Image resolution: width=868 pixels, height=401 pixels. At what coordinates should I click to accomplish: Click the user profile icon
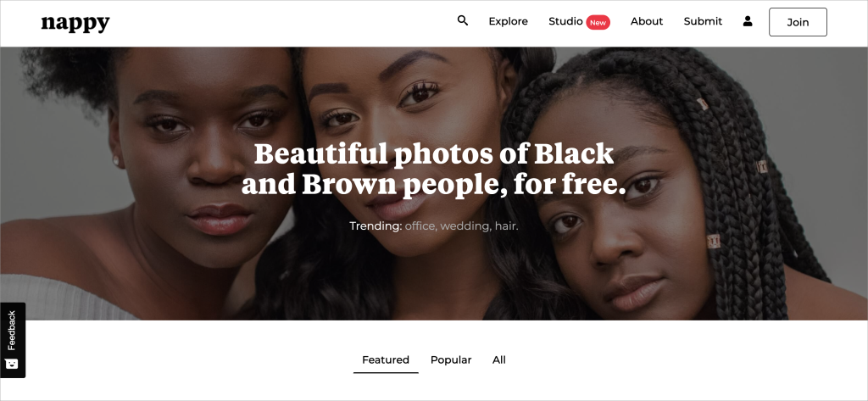click(748, 21)
